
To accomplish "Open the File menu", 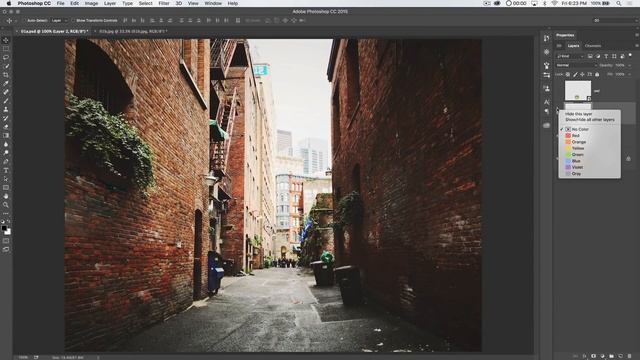I will pyautogui.click(x=60, y=3).
